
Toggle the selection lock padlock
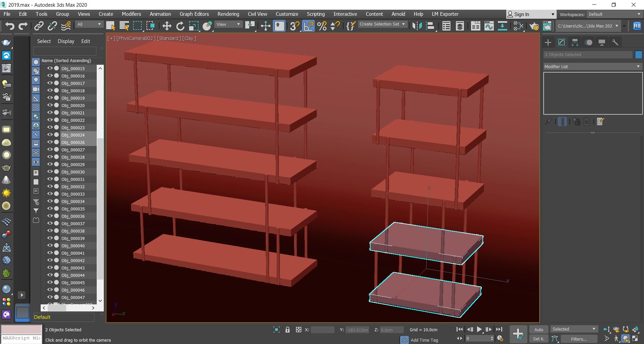[287, 330]
